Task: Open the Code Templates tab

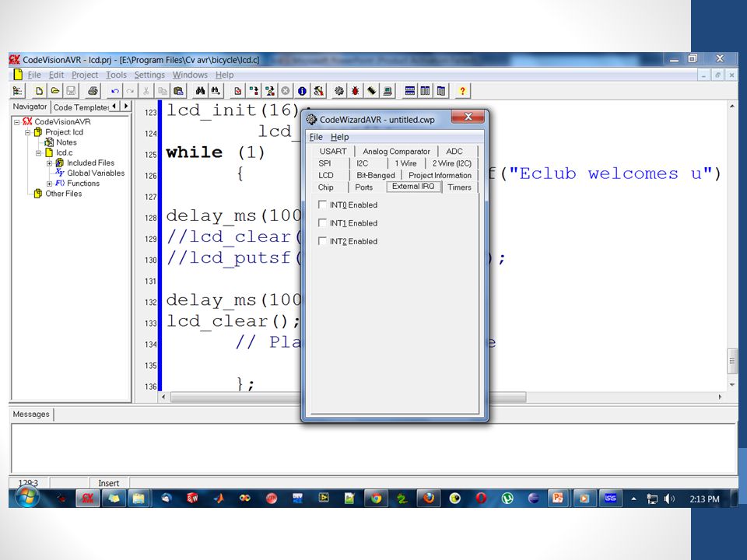Action: (x=80, y=107)
